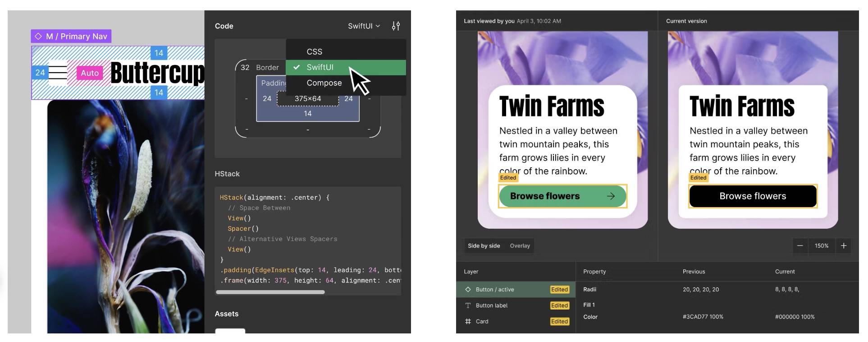
Task: Open the code settings sliders icon
Action: (x=396, y=26)
